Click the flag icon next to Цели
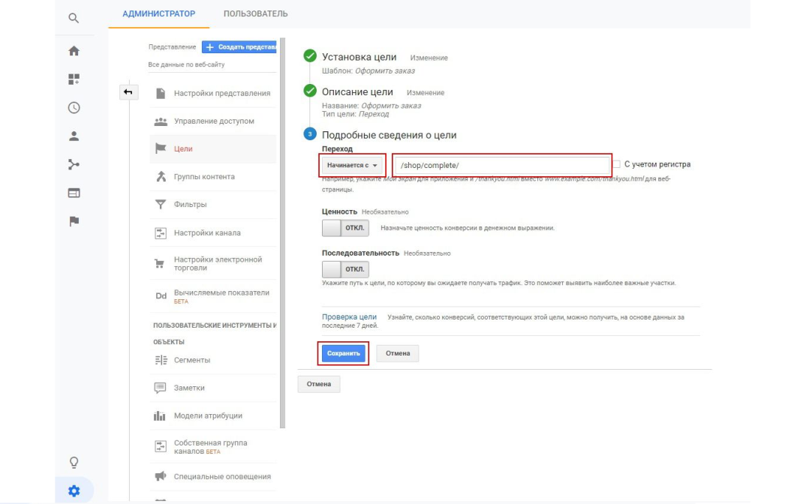The height and width of the screenshot is (504, 812). [161, 148]
